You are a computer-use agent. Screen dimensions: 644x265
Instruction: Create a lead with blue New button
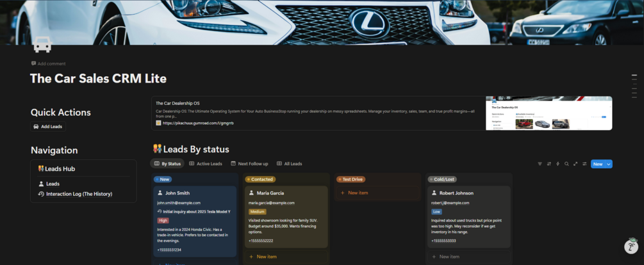[598, 164]
